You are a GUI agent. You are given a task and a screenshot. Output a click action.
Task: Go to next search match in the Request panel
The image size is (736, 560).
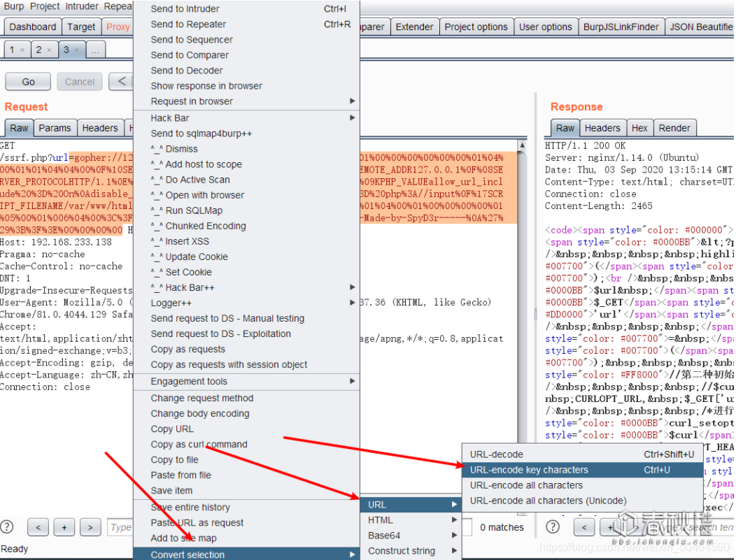(90, 527)
